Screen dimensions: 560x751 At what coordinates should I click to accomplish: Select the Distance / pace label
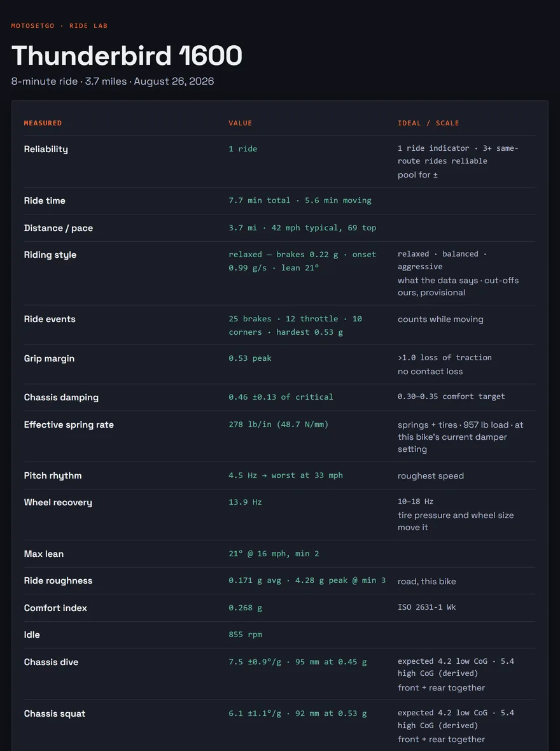pos(59,228)
